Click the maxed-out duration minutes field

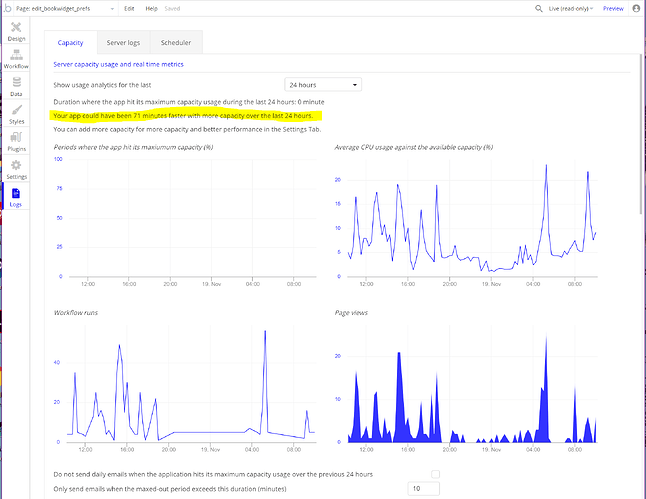(424, 489)
